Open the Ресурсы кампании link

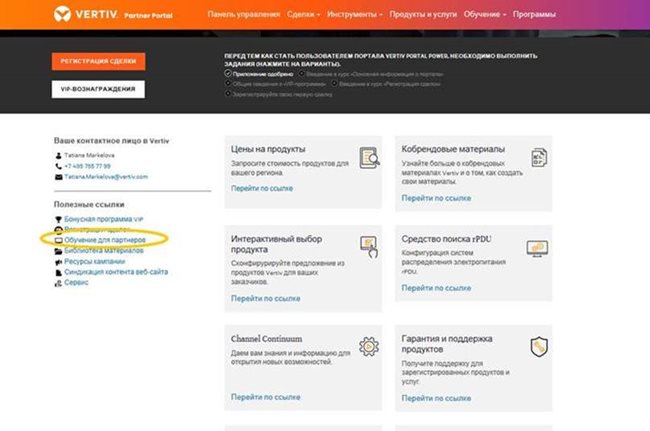(x=95, y=262)
